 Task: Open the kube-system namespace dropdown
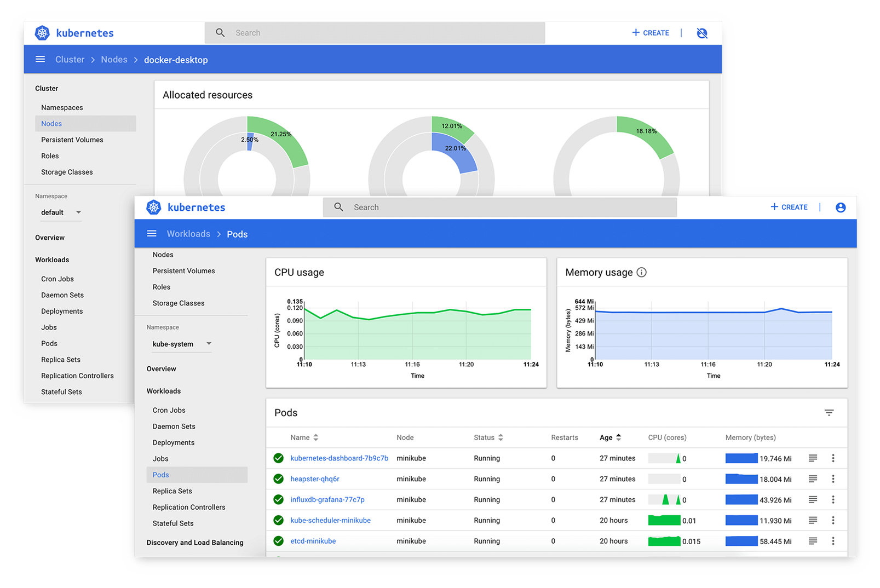click(209, 344)
